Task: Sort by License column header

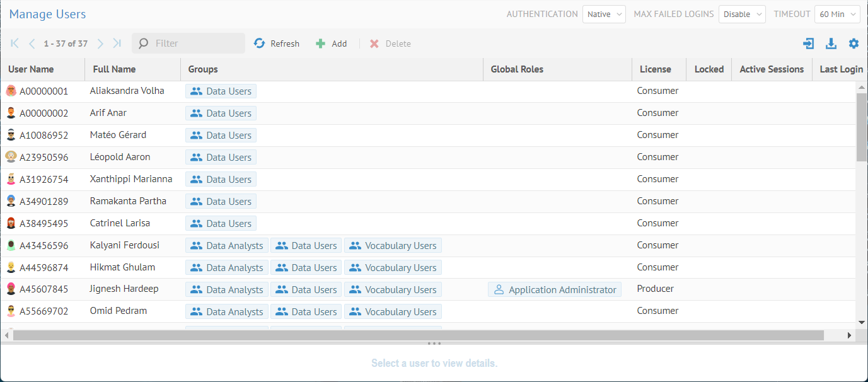Action: click(x=655, y=69)
